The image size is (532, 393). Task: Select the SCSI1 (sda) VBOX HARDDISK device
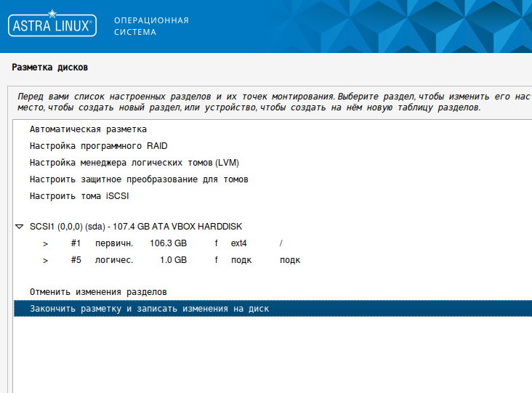point(136,227)
